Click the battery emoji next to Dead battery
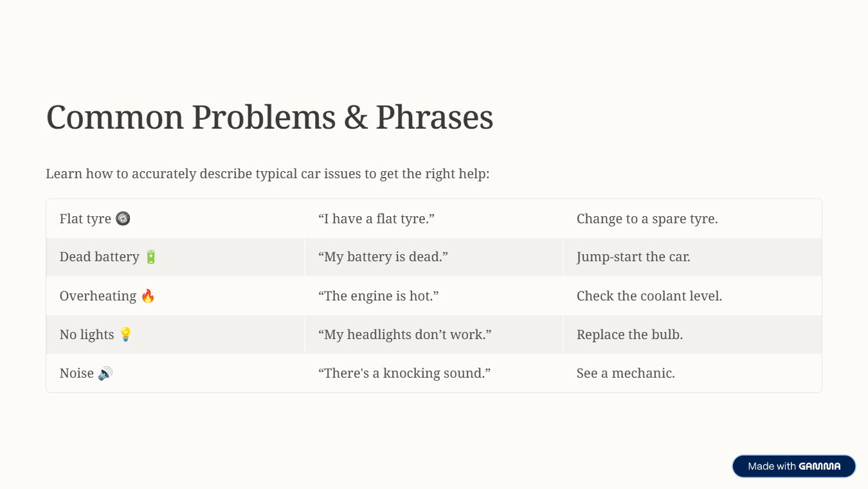The image size is (868, 489). pyautogui.click(x=151, y=257)
